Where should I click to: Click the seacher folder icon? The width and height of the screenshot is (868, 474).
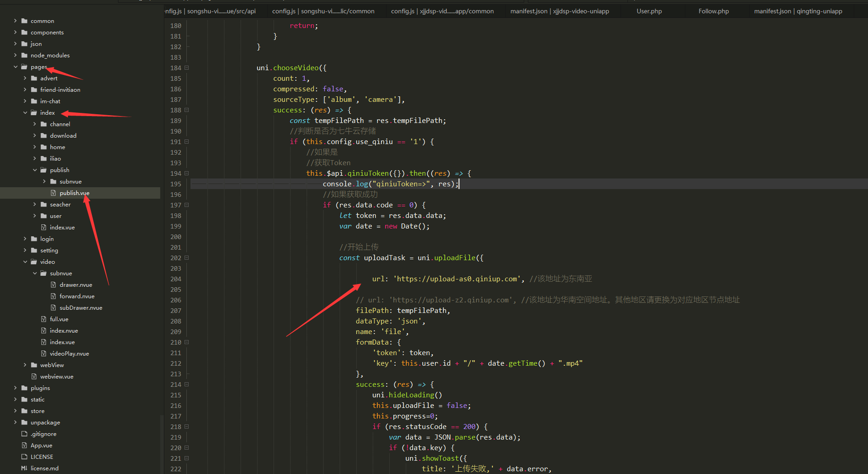[44, 204]
